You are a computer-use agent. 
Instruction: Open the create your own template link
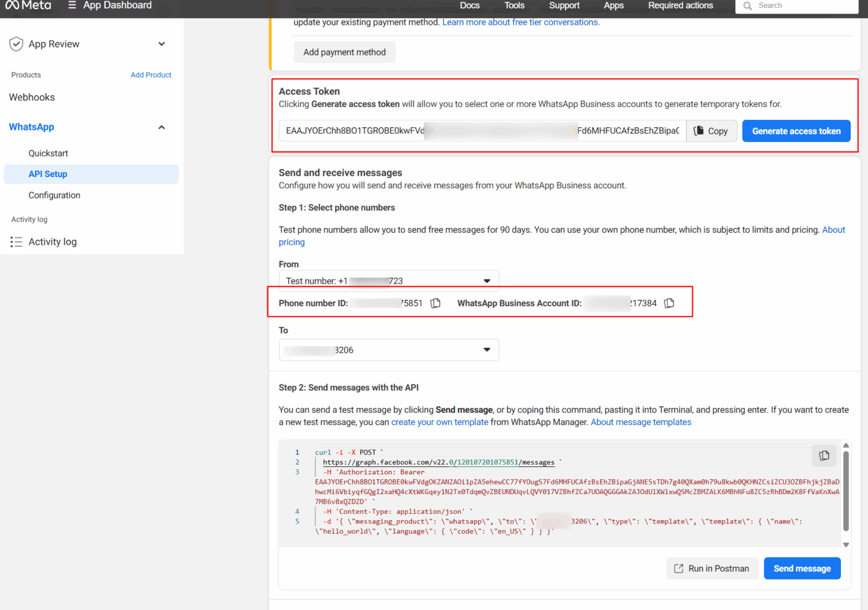pos(440,422)
